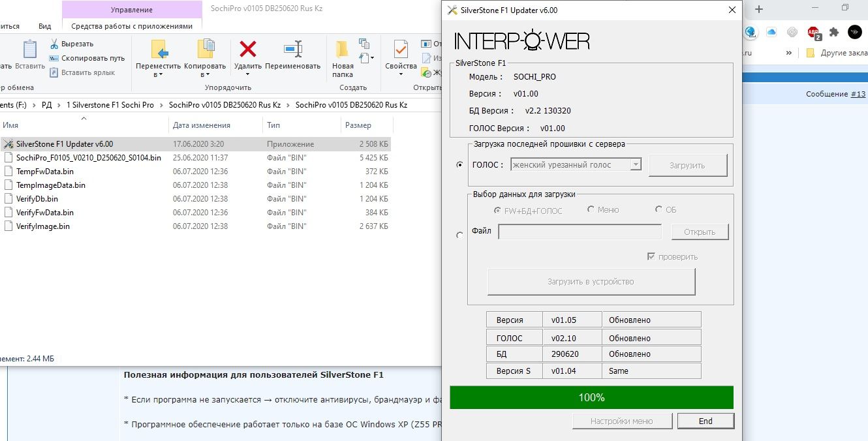Image resolution: width=868 pixels, height=441 pixels.
Task: Click the РД breadcrumb in the address bar
Action: point(46,104)
